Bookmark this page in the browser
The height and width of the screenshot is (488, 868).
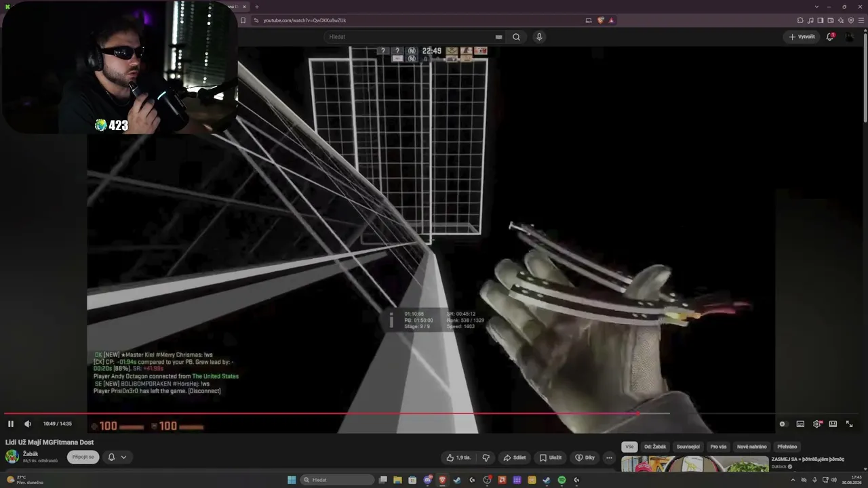(243, 20)
